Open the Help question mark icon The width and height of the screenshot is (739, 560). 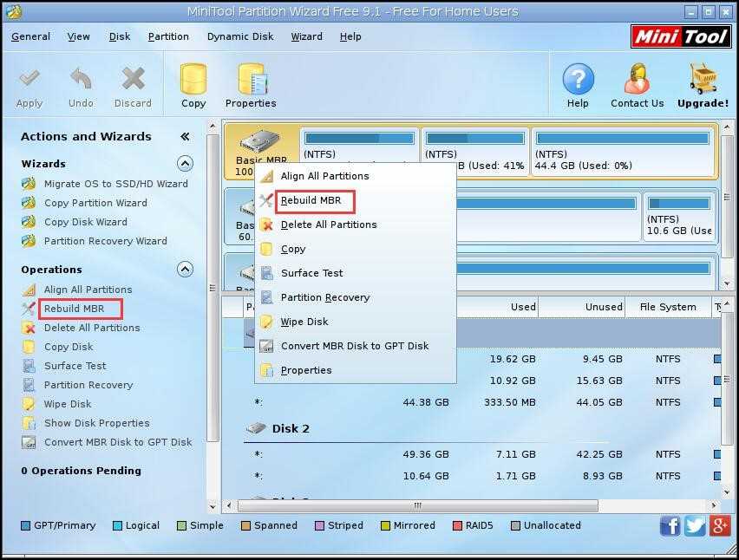[x=578, y=79]
